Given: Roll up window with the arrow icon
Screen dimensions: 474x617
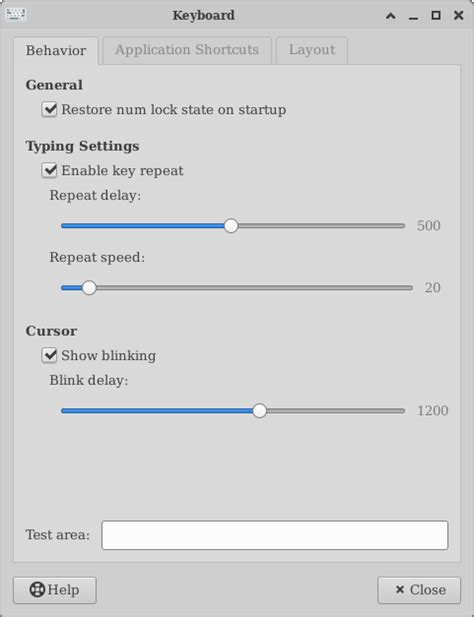Looking at the screenshot, I should 391,16.
